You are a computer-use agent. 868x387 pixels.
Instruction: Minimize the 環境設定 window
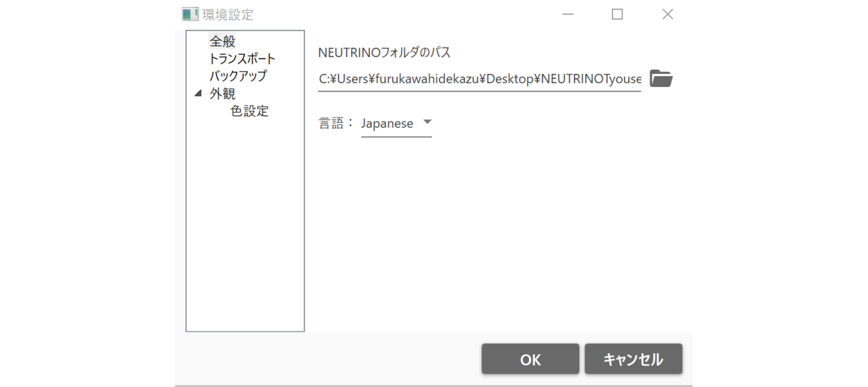pos(568,14)
